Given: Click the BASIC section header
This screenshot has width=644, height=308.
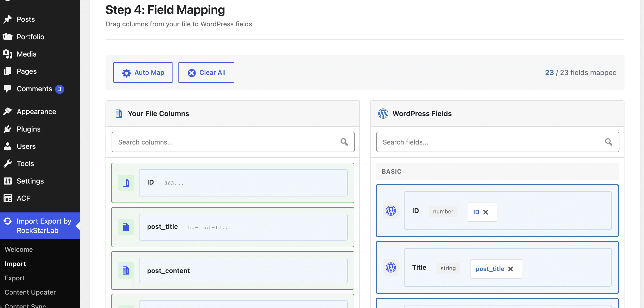Looking at the screenshot, I should pyautogui.click(x=497, y=172).
